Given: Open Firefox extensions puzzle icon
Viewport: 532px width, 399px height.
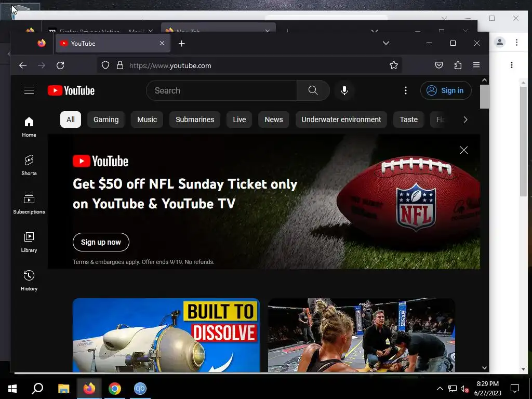Looking at the screenshot, I should pyautogui.click(x=458, y=65).
